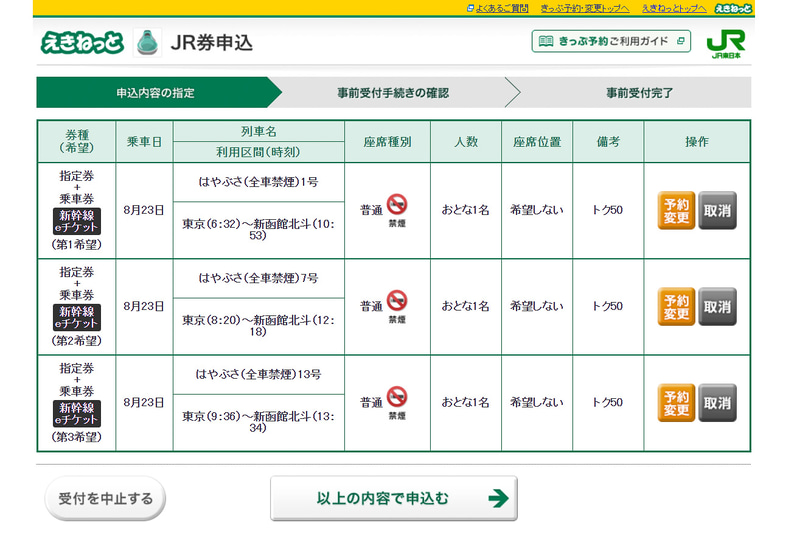800x534 pixels.
Task: Select the 事前受付手続きの確認 step
Action: click(x=393, y=93)
